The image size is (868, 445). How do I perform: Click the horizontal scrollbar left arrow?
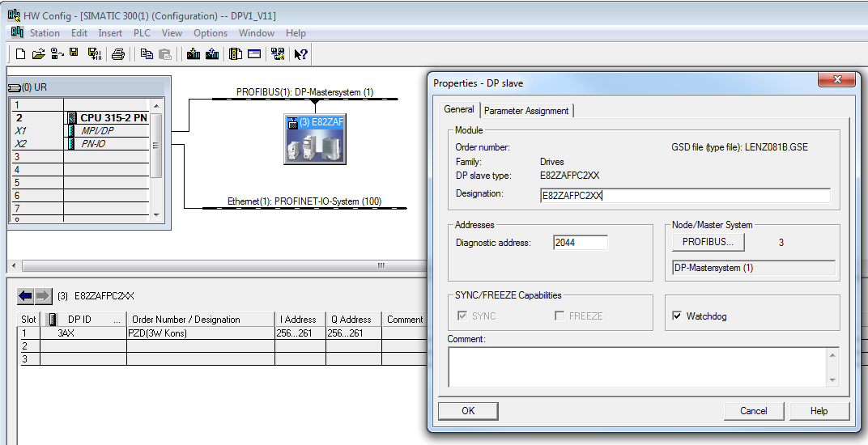[13, 265]
